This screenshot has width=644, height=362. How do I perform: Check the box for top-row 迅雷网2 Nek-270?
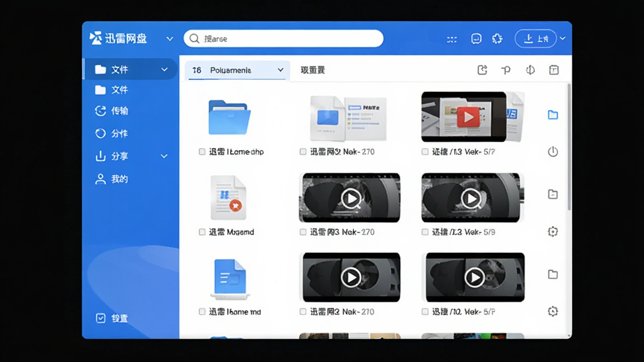tap(303, 152)
